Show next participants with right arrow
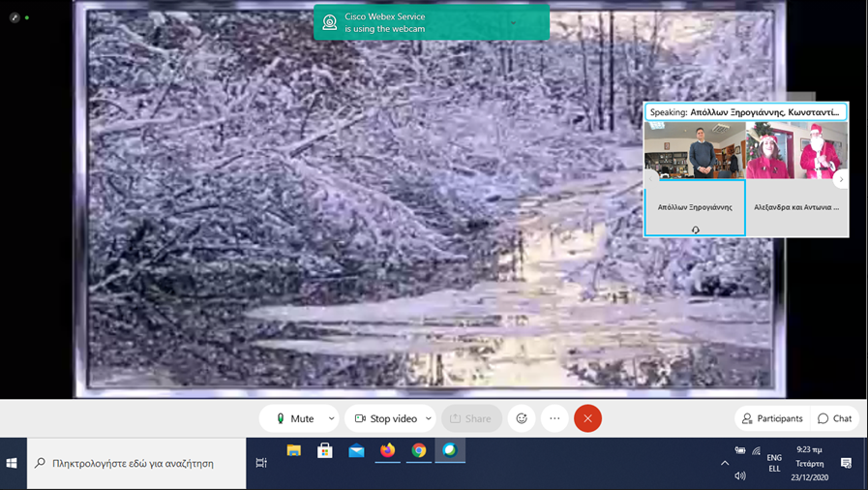 [x=841, y=179]
